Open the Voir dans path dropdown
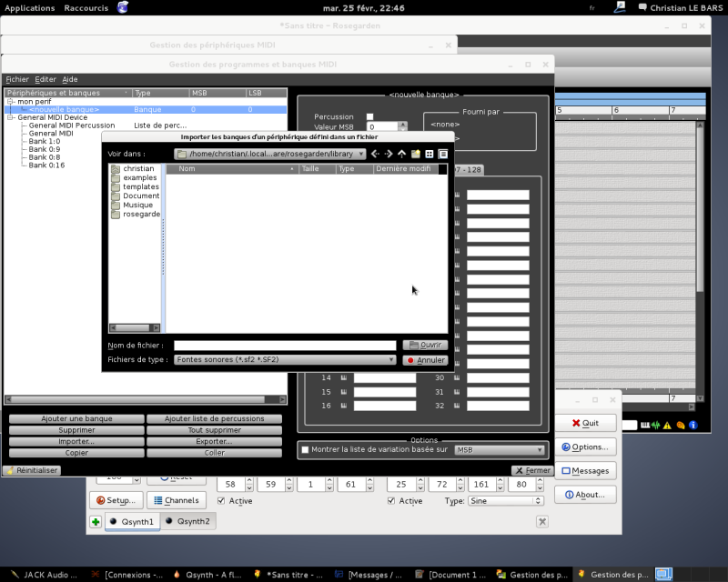 point(270,154)
